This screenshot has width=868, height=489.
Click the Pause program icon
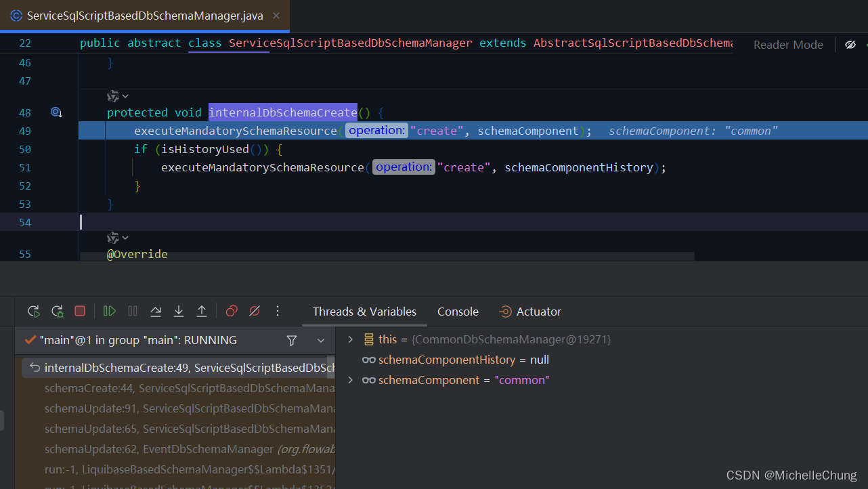[x=133, y=312]
